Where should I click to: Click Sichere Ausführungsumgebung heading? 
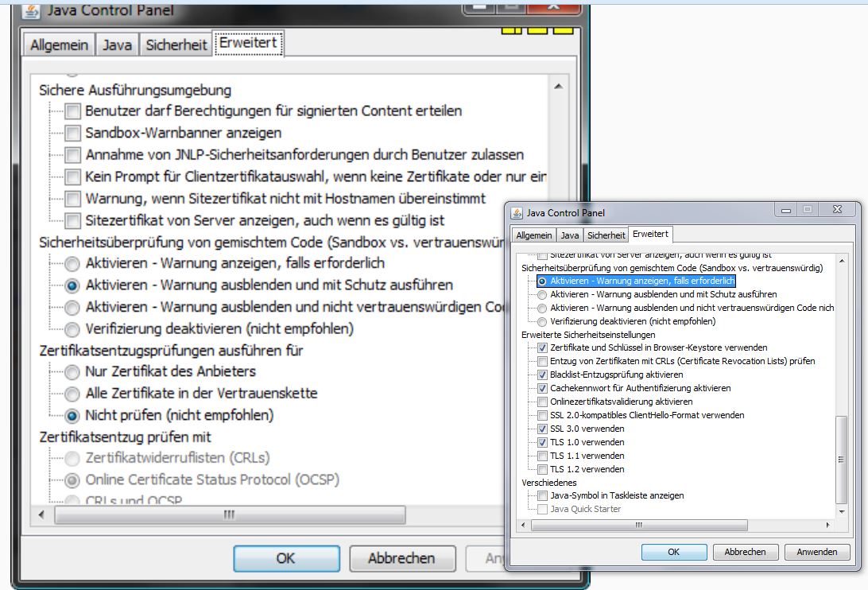(x=135, y=91)
